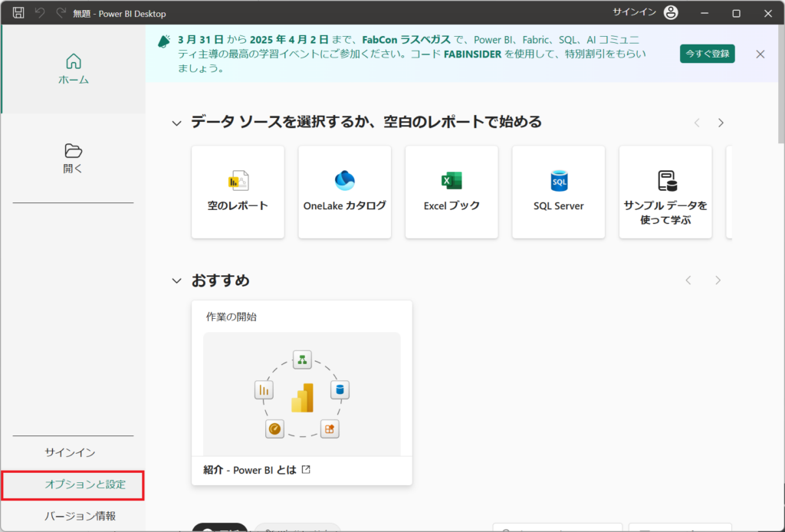785x532 pixels.
Task: Open オプションと設定
Action: 73,485
